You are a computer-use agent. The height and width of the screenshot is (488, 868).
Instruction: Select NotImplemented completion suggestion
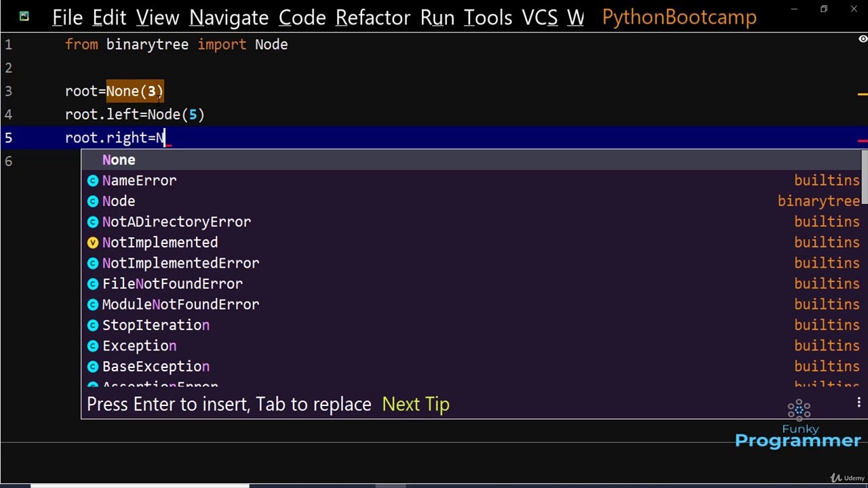click(x=471, y=243)
